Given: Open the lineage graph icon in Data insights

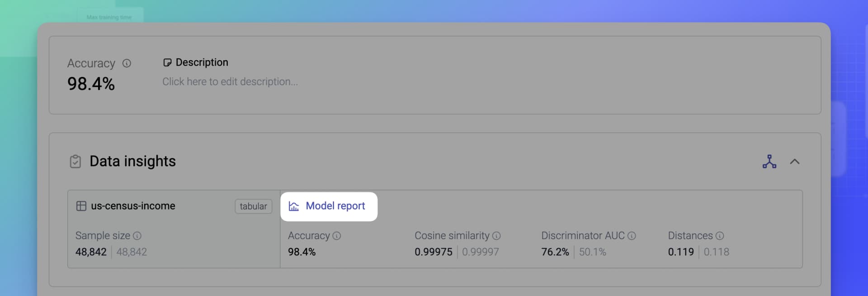Looking at the screenshot, I should [x=770, y=162].
